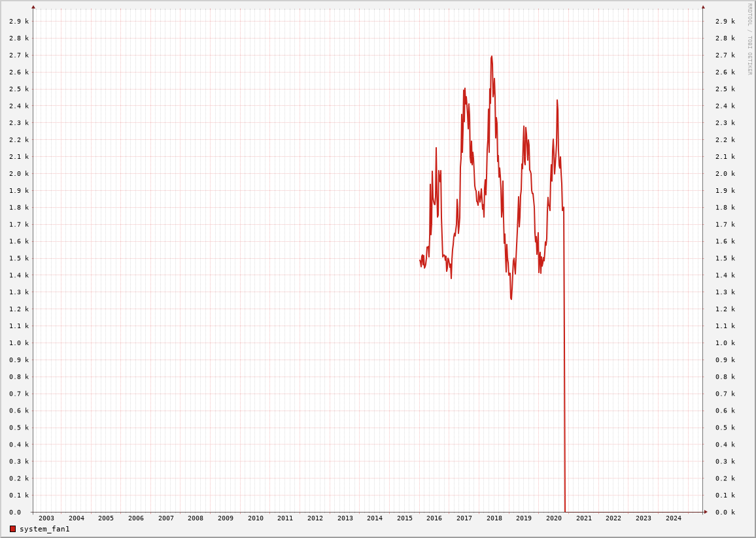Click the RRDTOOL / TOBI OETIKER watermark
The image size is (756, 538).
[749, 39]
